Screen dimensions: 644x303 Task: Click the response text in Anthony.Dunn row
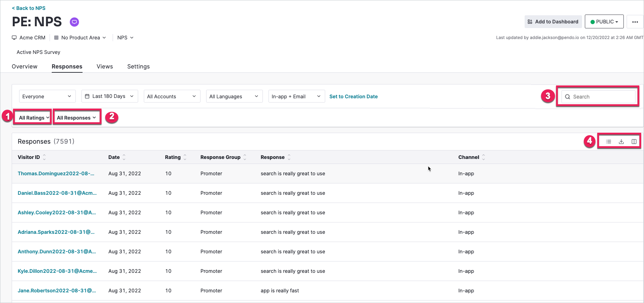[293, 252]
